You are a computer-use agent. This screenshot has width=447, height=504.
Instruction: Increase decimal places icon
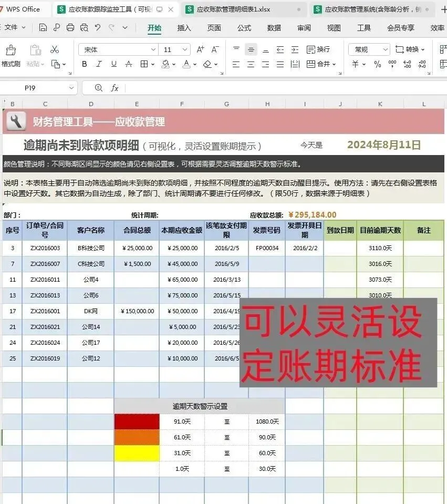(x=407, y=64)
